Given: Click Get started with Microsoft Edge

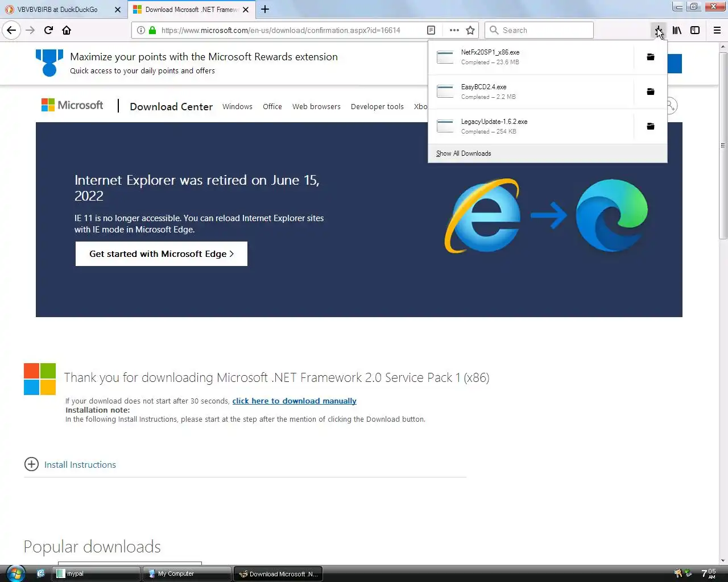Looking at the screenshot, I should pyautogui.click(x=162, y=254).
